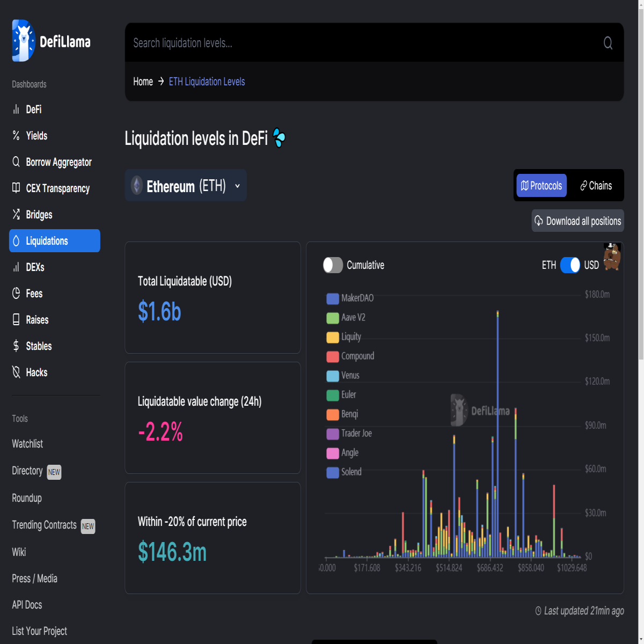
Task: Click the DefiLlama logo
Action: click(x=52, y=41)
